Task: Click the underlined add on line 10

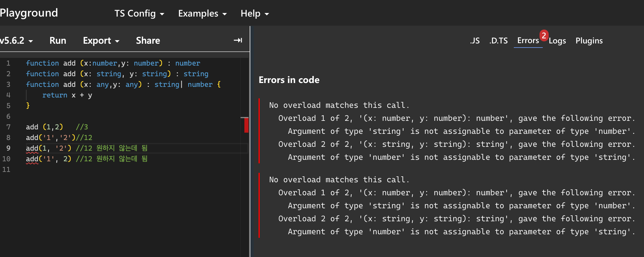Action: coord(32,159)
